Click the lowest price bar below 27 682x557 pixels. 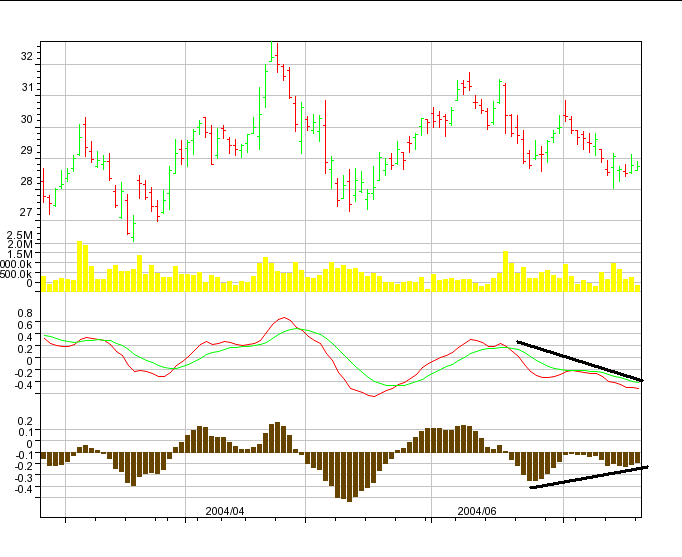pyautogui.click(x=131, y=230)
